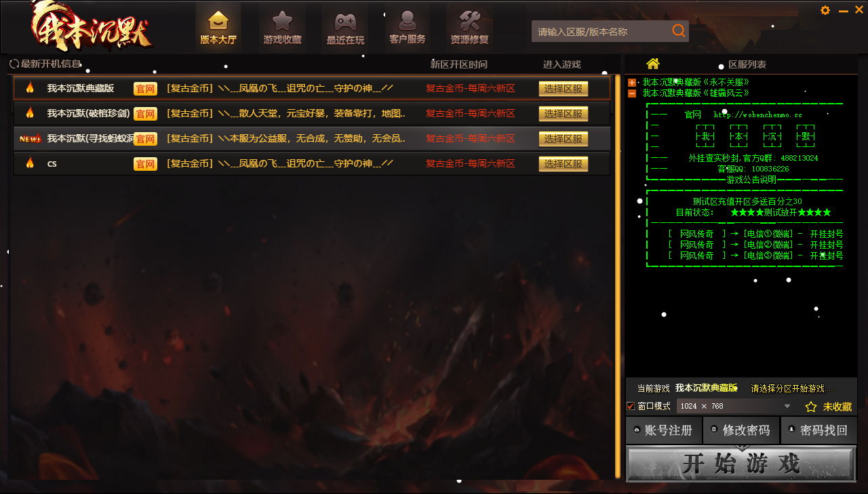
Task: Open 最近在玩 gamepad icon
Action: [345, 21]
